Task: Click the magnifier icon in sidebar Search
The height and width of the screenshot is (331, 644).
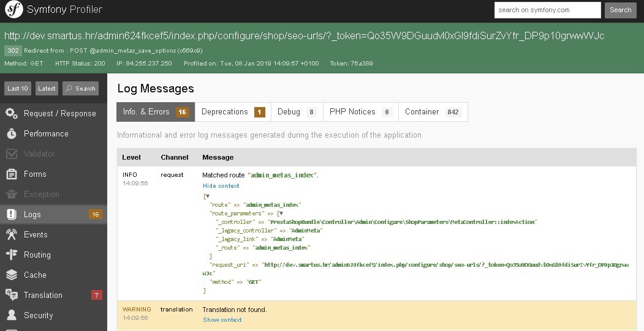Action: (x=69, y=88)
